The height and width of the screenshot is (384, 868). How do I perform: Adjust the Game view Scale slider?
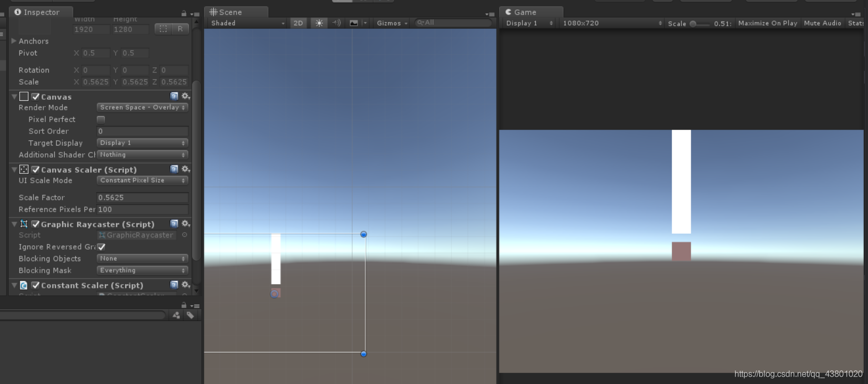[699, 24]
